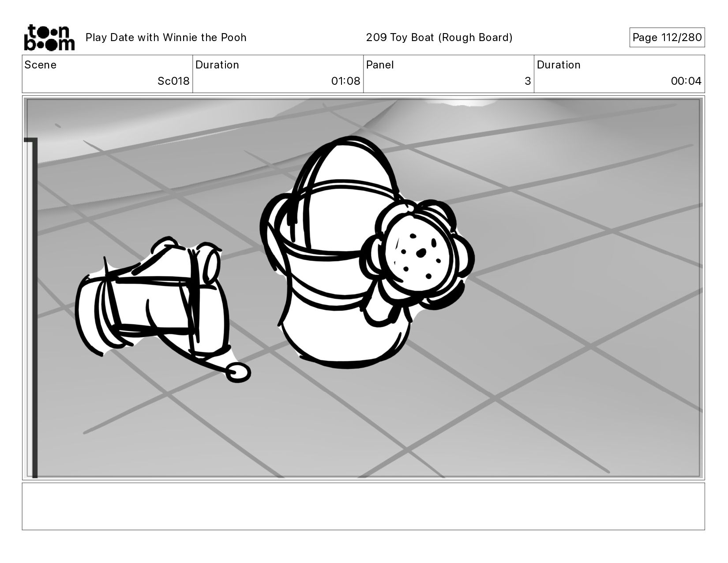Image resolution: width=728 pixels, height=563 pixels.
Task: Select the panel duration value "00:04"
Action: [686, 81]
